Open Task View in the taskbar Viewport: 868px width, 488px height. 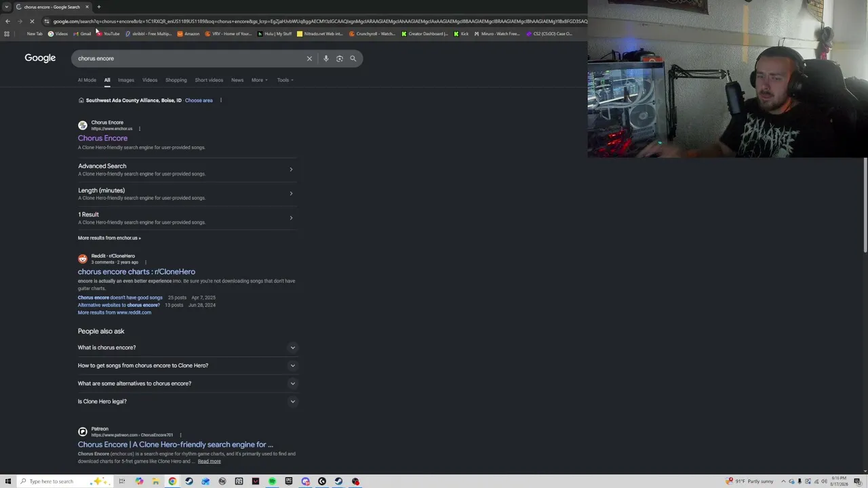pos(122,481)
